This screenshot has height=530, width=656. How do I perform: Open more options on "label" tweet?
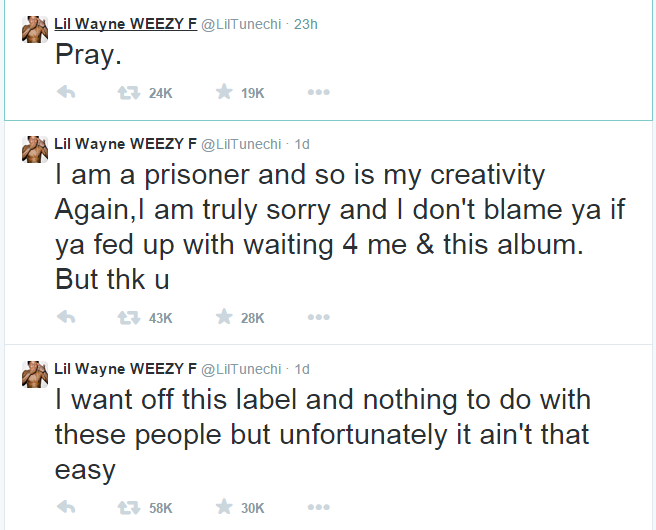click(318, 508)
